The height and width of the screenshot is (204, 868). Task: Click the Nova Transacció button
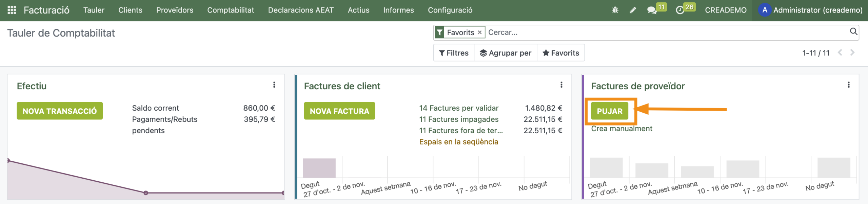point(60,111)
